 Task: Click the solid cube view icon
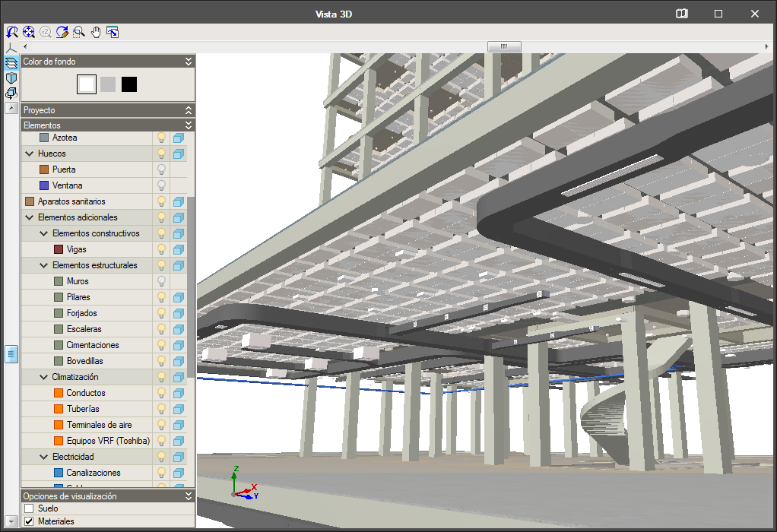(11, 78)
